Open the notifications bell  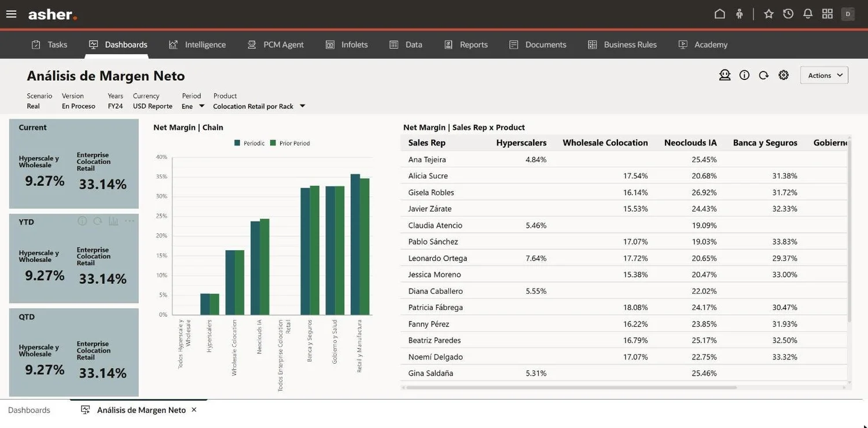click(x=808, y=14)
